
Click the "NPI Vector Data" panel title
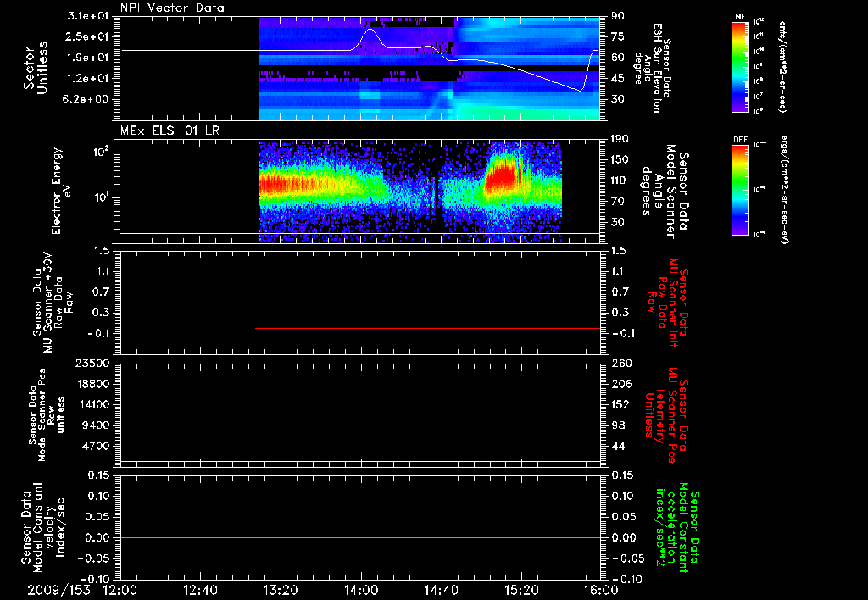173,8
